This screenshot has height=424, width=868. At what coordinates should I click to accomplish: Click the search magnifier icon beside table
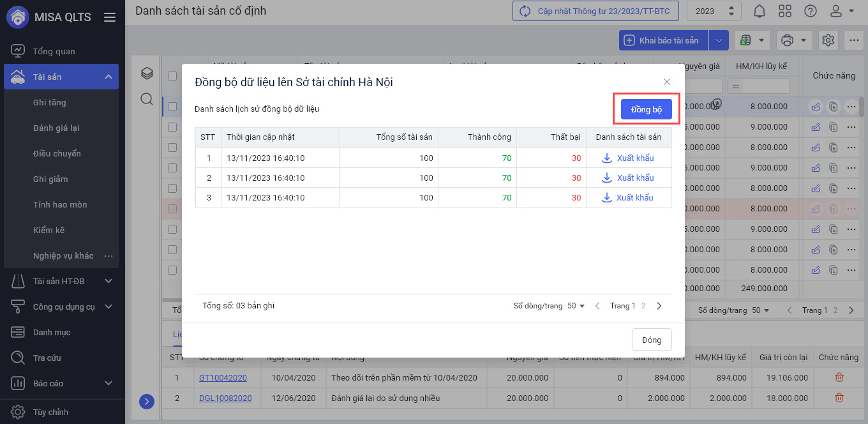147,98
